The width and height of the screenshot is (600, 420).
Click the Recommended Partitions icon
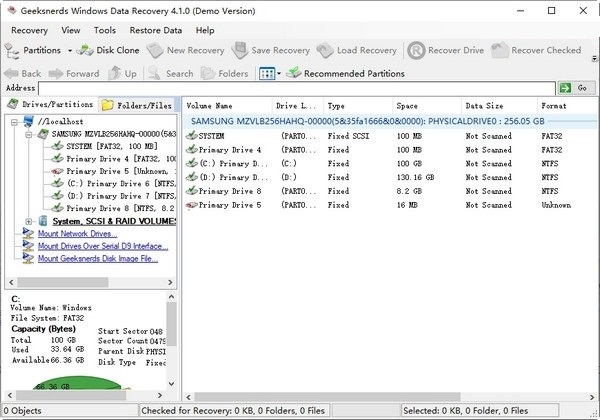pos(295,73)
